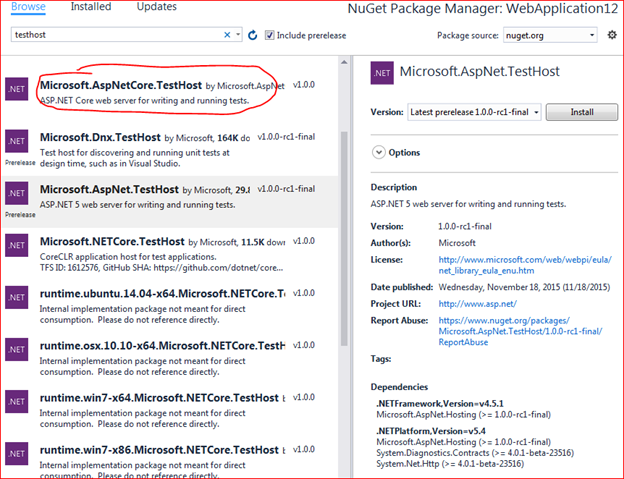This screenshot has width=624, height=479.
Task: Click the v1.0.0 version of Microsoft.AspNetCore.TestHost
Action: click(304, 85)
